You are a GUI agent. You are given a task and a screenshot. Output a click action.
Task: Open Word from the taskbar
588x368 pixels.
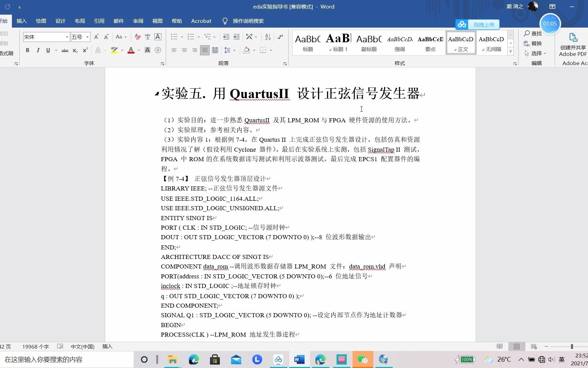click(x=299, y=359)
